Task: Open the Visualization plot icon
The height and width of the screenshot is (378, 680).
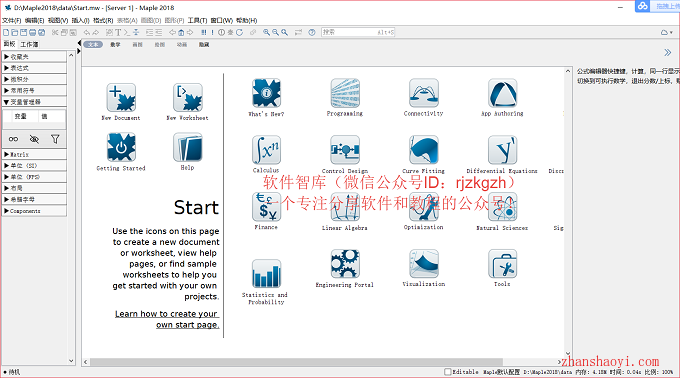Action: pos(424,263)
